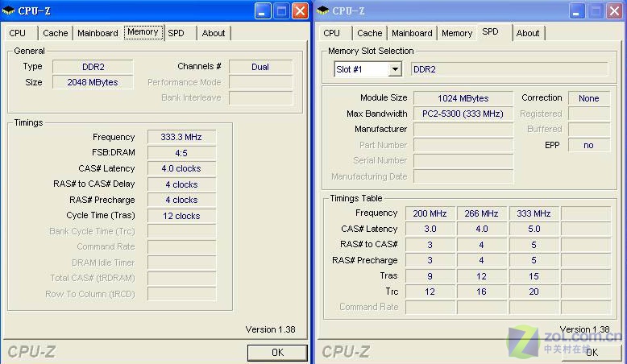Click CAS# Latency field 4.0 clocks
This screenshot has width=627, height=364.
pyautogui.click(x=181, y=168)
